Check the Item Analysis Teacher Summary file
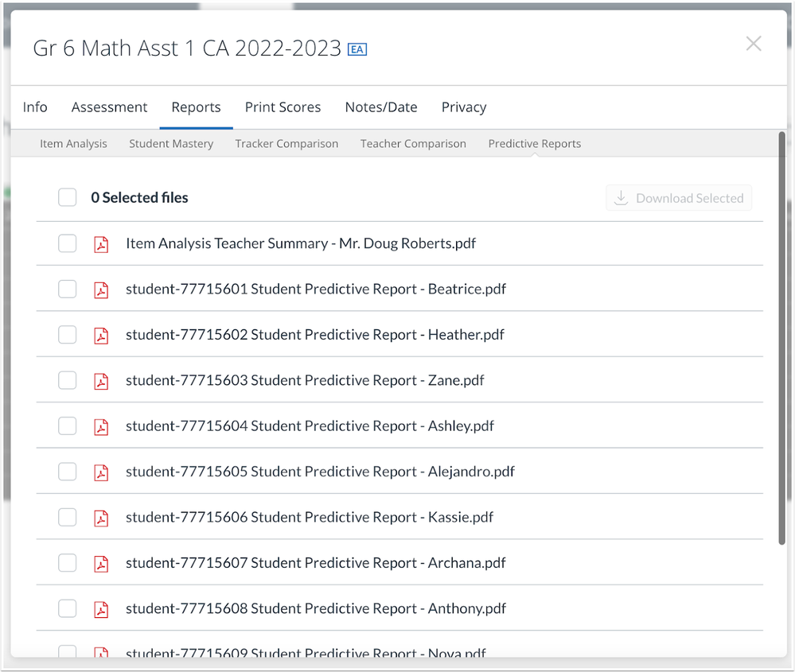The height and width of the screenshot is (672, 795). coord(68,243)
